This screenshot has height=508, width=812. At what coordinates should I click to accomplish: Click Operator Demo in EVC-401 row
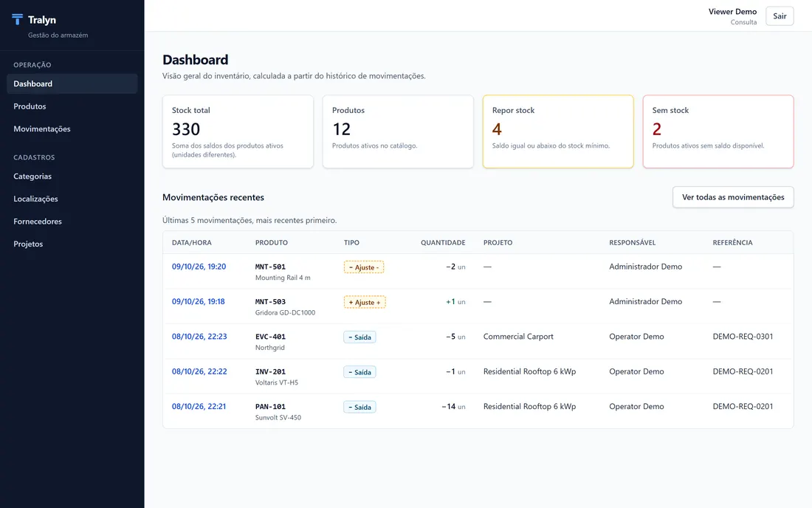(x=636, y=337)
